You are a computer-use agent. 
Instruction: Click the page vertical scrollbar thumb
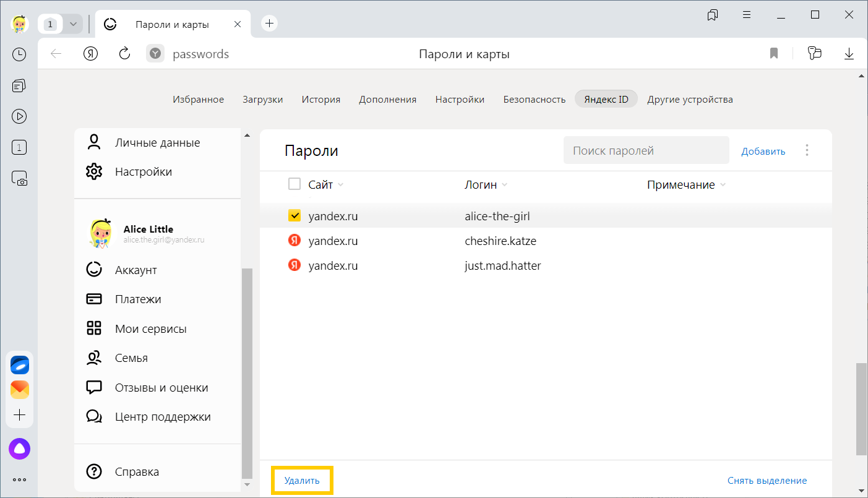click(x=861, y=410)
